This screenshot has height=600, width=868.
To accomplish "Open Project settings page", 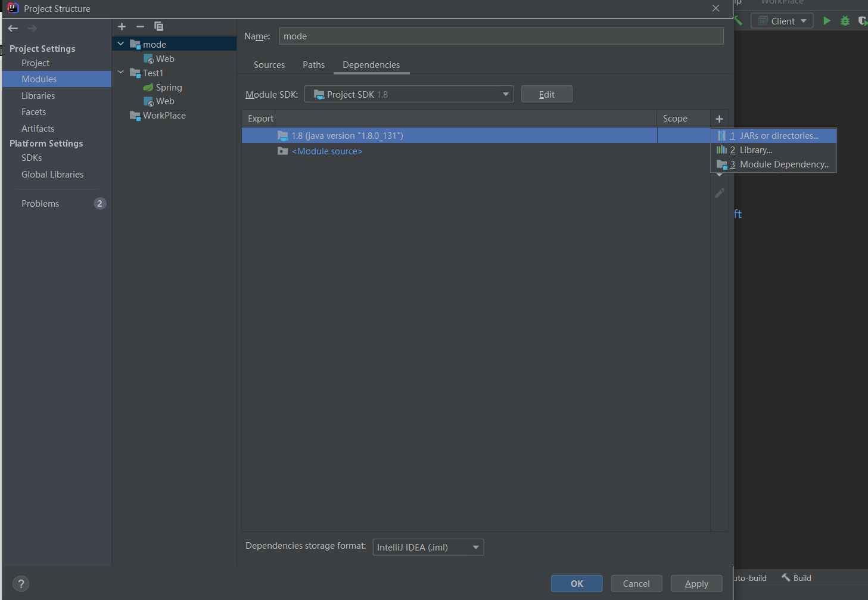I will click(x=35, y=63).
